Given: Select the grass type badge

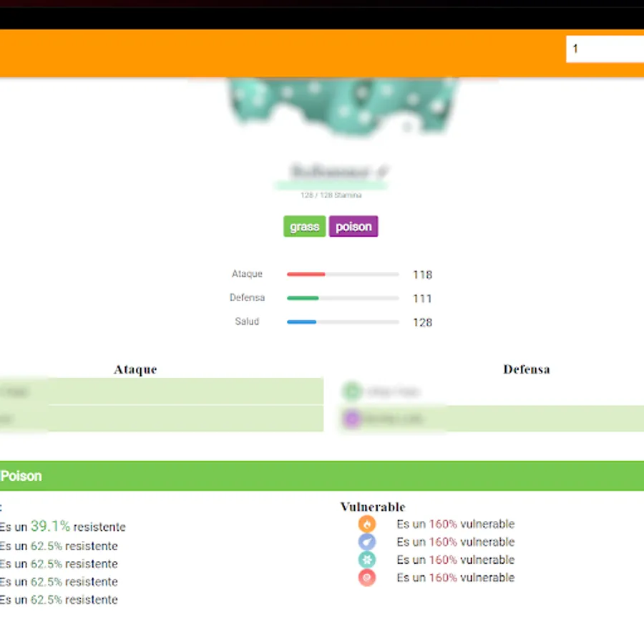Looking at the screenshot, I should click(304, 226).
